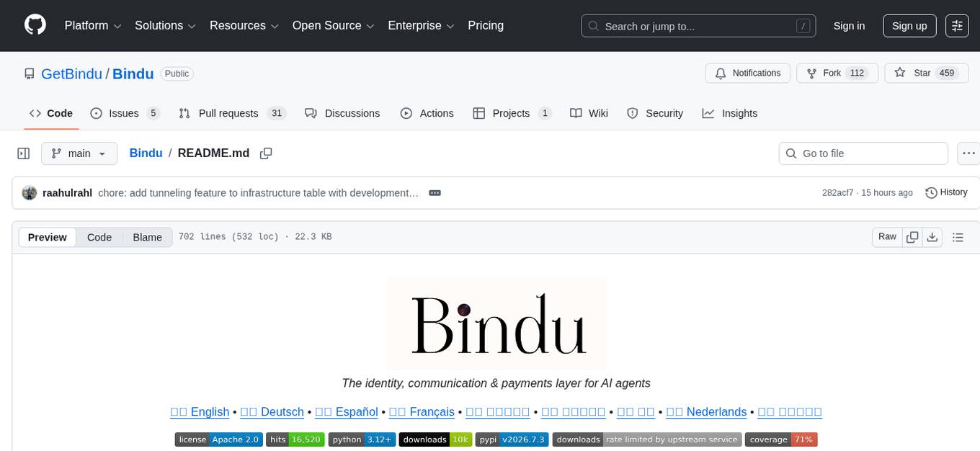This screenshot has width=980, height=451.
Task: Expand the truncated commit message
Action: coord(435,192)
